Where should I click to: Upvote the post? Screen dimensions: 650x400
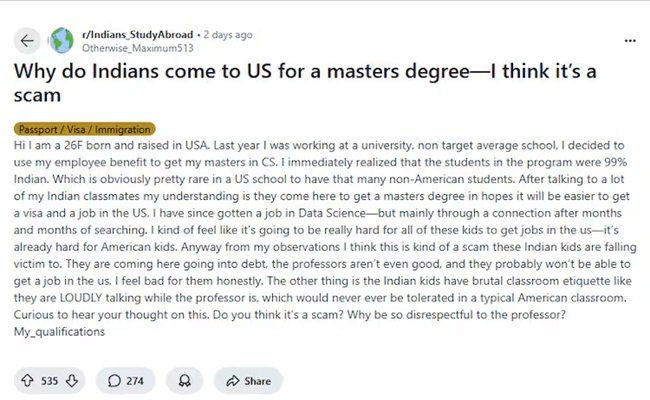coord(25,381)
